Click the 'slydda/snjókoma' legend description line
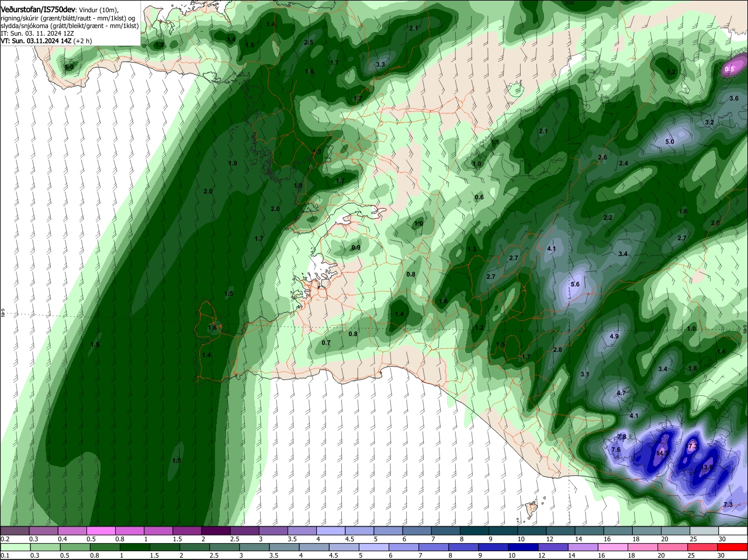The width and height of the screenshot is (748, 560). [70, 26]
